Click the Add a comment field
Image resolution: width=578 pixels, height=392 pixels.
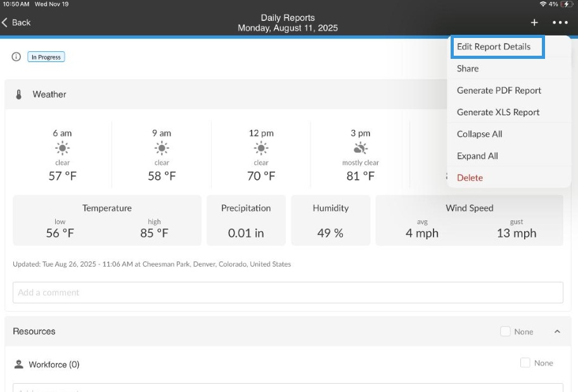pyautogui.click(x=288, y=293)
